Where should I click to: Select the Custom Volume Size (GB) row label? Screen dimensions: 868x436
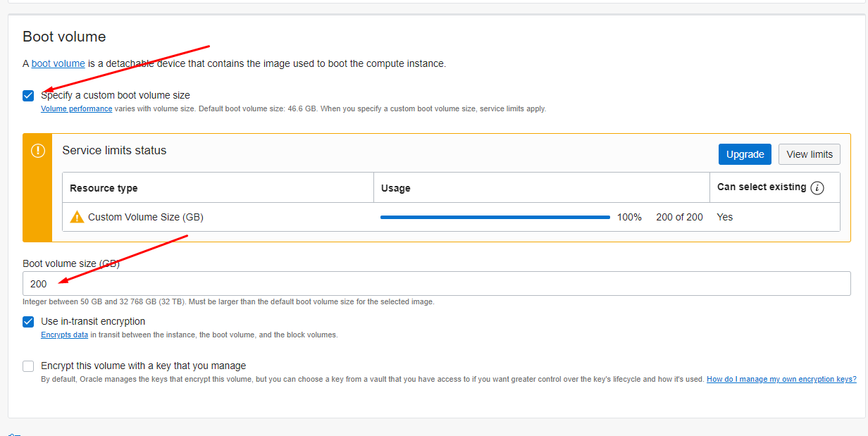coord(145,217)
